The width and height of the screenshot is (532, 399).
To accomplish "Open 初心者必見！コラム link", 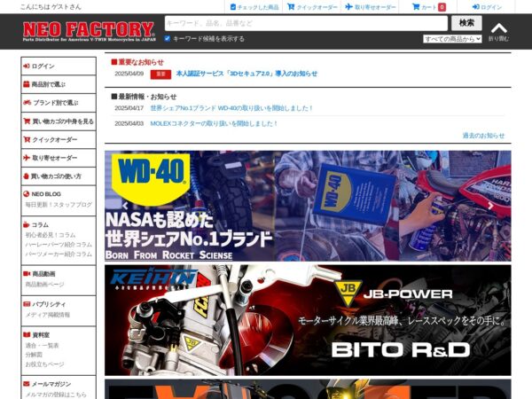I will [x=51, y=235].
